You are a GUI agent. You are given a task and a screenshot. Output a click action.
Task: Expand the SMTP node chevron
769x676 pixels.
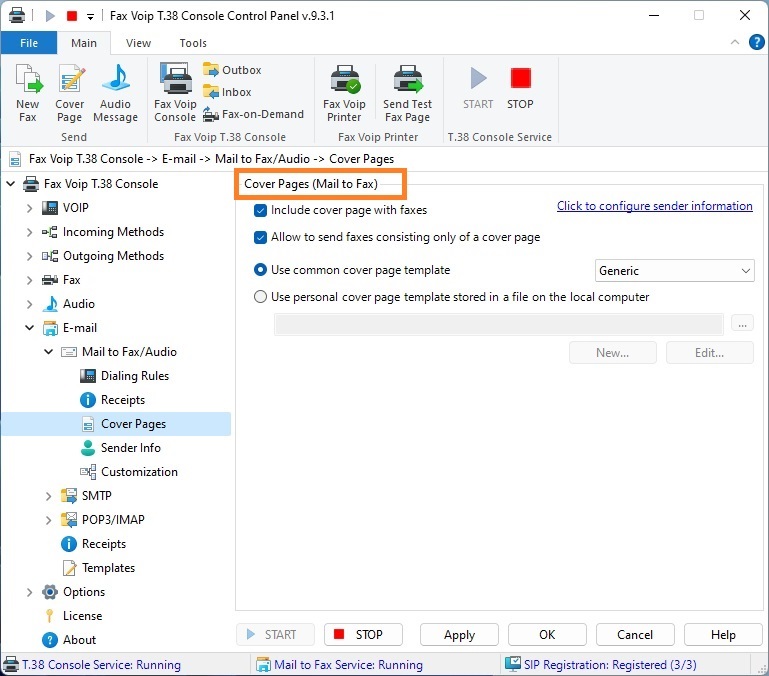click(49, 496)
